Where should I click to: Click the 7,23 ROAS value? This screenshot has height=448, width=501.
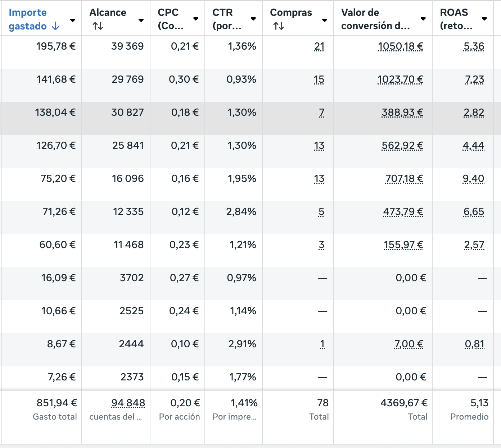pyautogui.click(x=474, y=79)
